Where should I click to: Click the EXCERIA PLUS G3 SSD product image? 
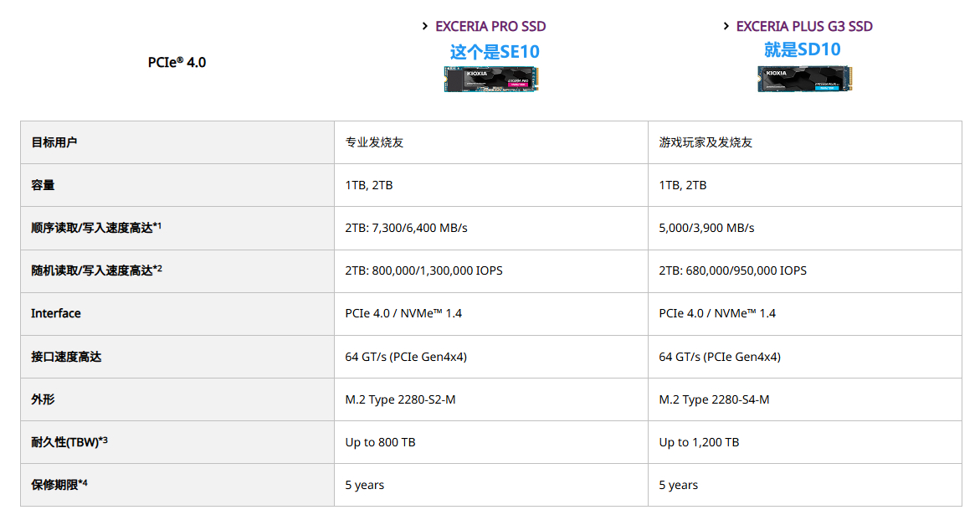[x=805, y=80]
